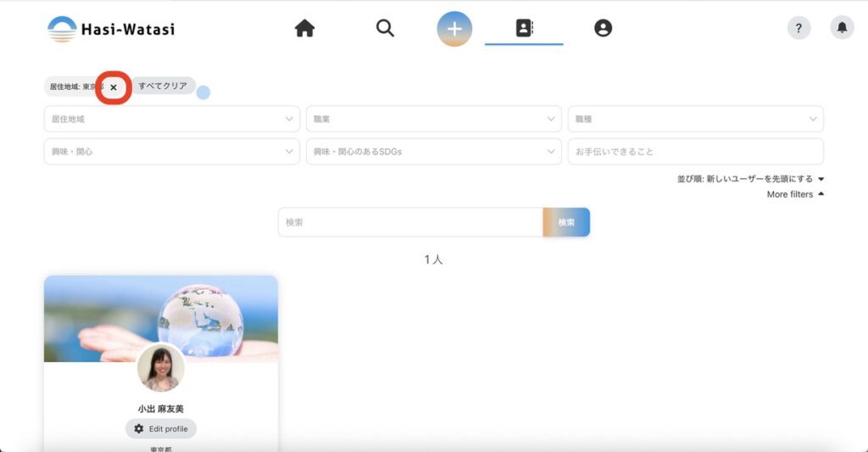The width and height of the screenshot is (868, 452).
Task: Remove the 居住地域 東京都 filter chip
Action: coord(114,87)
